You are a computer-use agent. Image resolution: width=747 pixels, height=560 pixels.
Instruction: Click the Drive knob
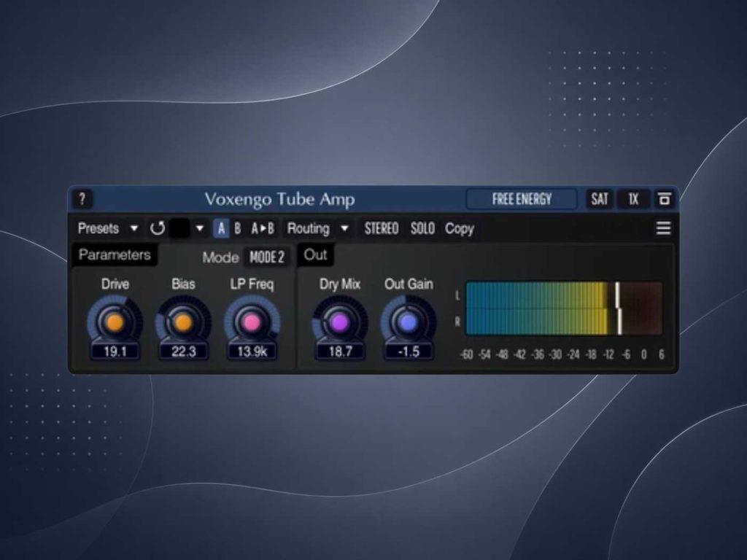click(x=115, y=322)
